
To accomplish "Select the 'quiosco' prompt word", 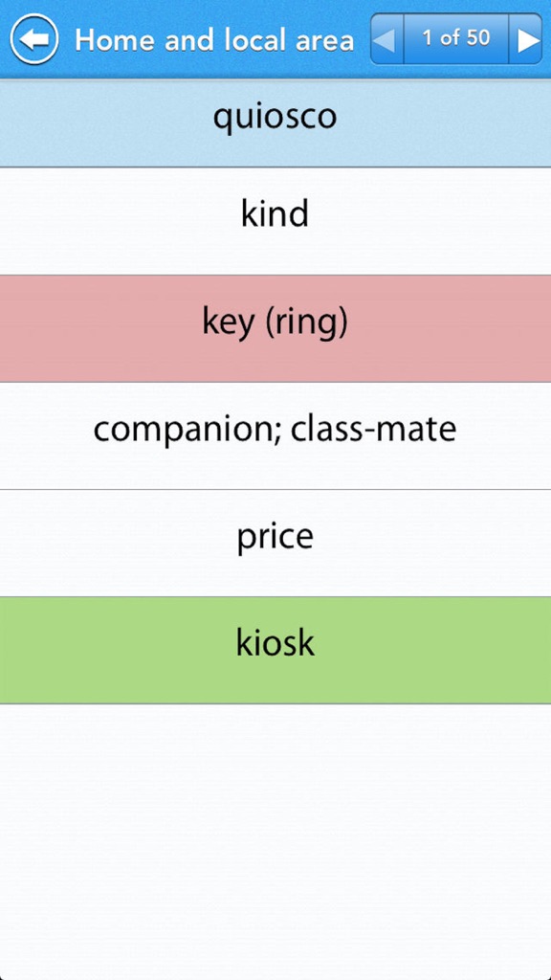I will click(x=275, y=116).
